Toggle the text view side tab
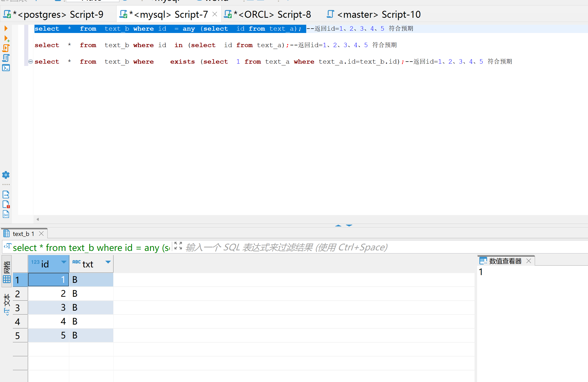The height and width of the screenshot is (382, 588). tap(7, 304)
